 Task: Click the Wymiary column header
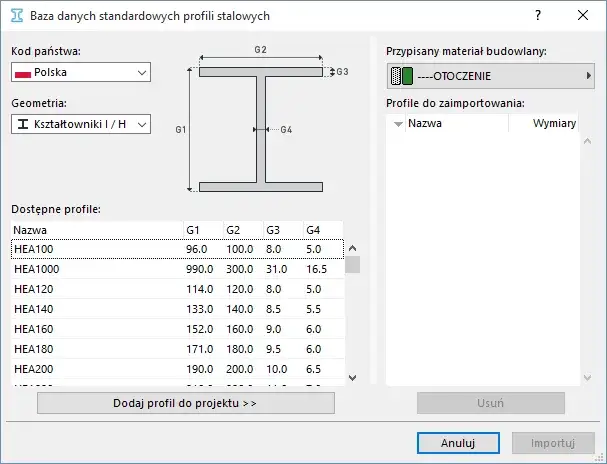[554, 124]
